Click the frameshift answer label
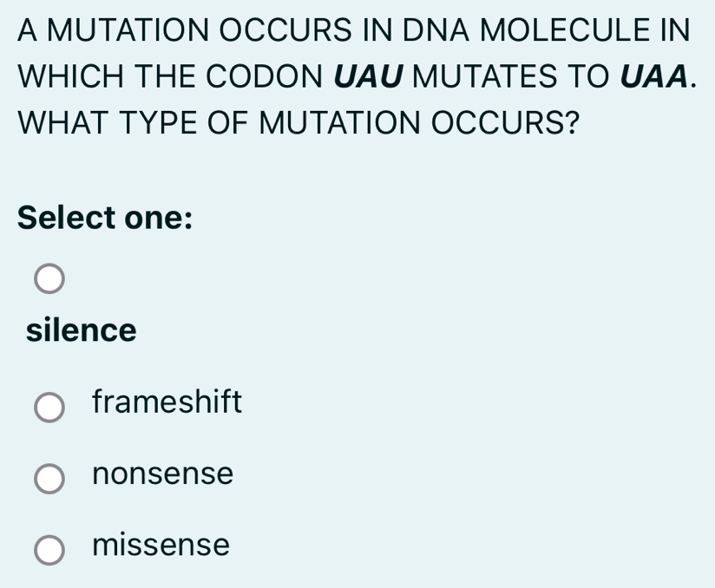Viewport: 715px width, 588px height. coord(167,402)
